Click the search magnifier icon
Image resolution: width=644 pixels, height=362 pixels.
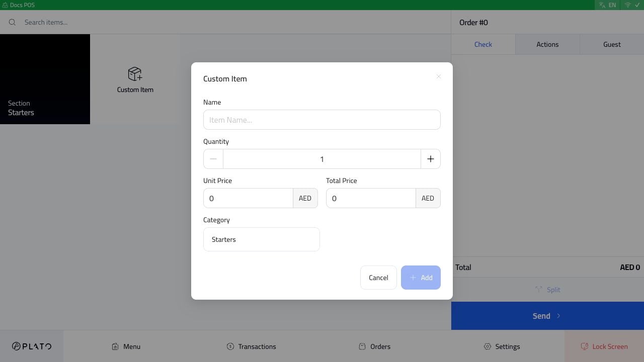pyautogui.click(x=12, y=22)
